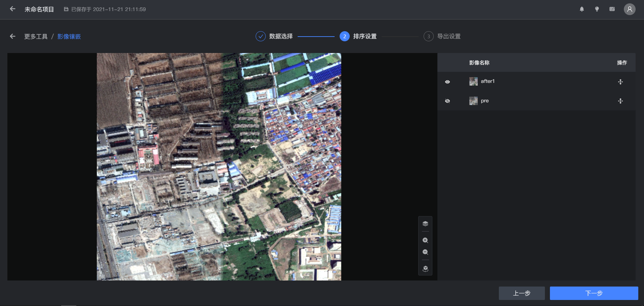Select the 数据选择 step
This screenshot has height=306, width=644.
[x=274, y=36]
